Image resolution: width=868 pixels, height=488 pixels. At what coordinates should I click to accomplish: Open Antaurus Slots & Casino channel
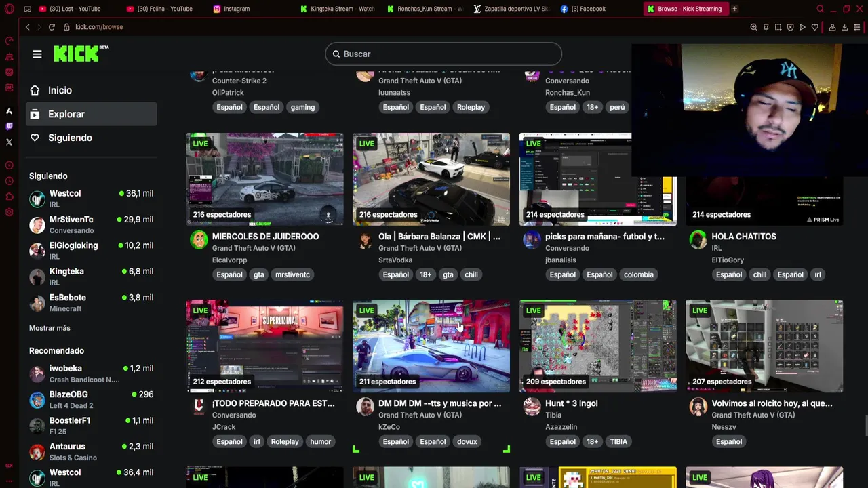click(x=92, y=451)
